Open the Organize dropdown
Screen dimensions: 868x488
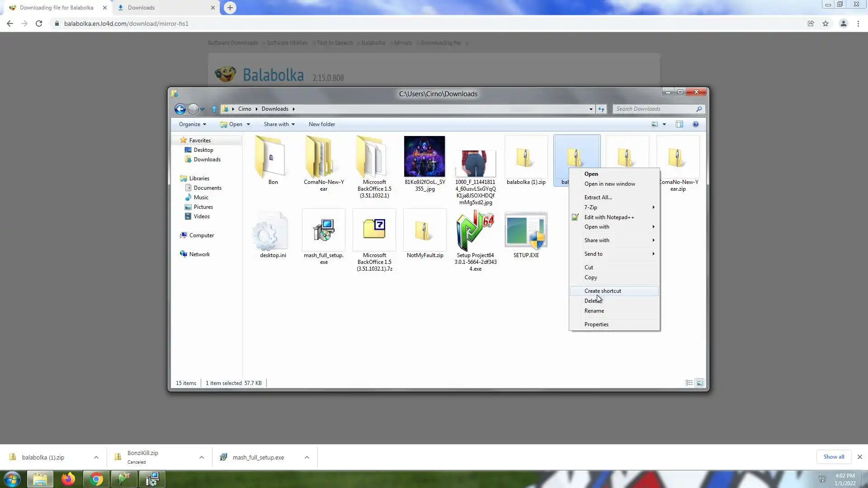(x=192, y=124)
